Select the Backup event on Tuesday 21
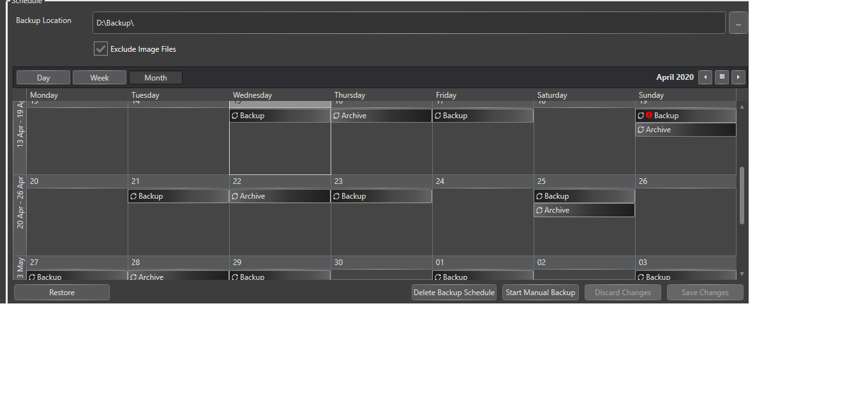Image resolution: width=868 pixels, height=398 pixels. pos(179,196)
